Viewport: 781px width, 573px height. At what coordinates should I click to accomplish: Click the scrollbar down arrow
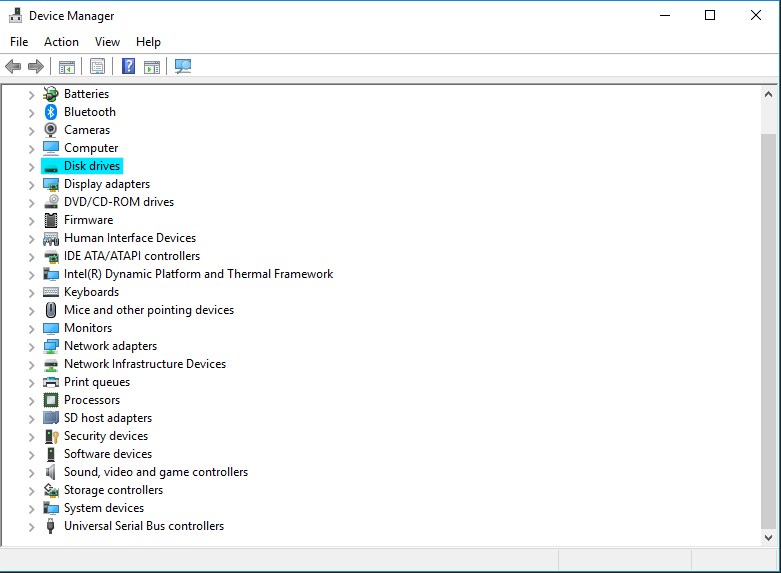(x=768, y=538)
